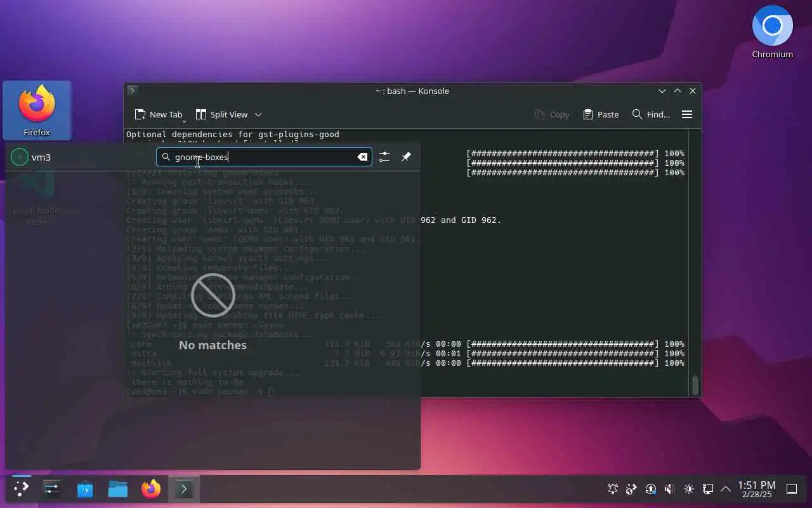Click the search magnifier icon in launcher
This screenshot has width=812, height=508.
[x=166, y=157]
